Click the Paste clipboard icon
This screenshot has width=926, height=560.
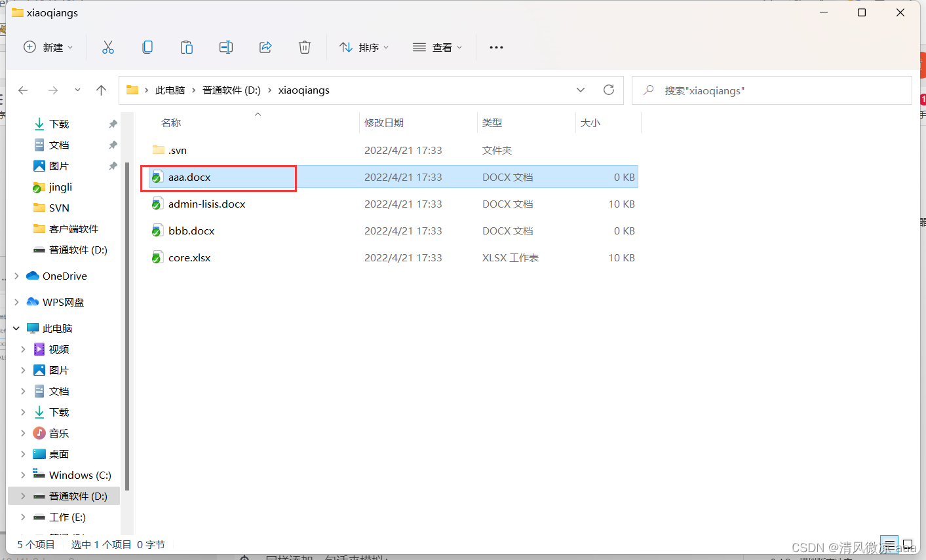(187, 47)
